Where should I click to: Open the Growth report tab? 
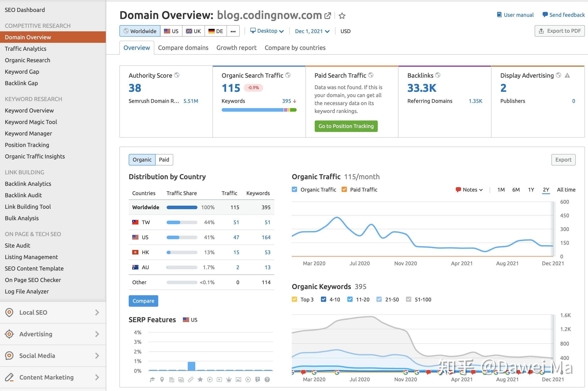pyautogui.click(x=236, y=48)
